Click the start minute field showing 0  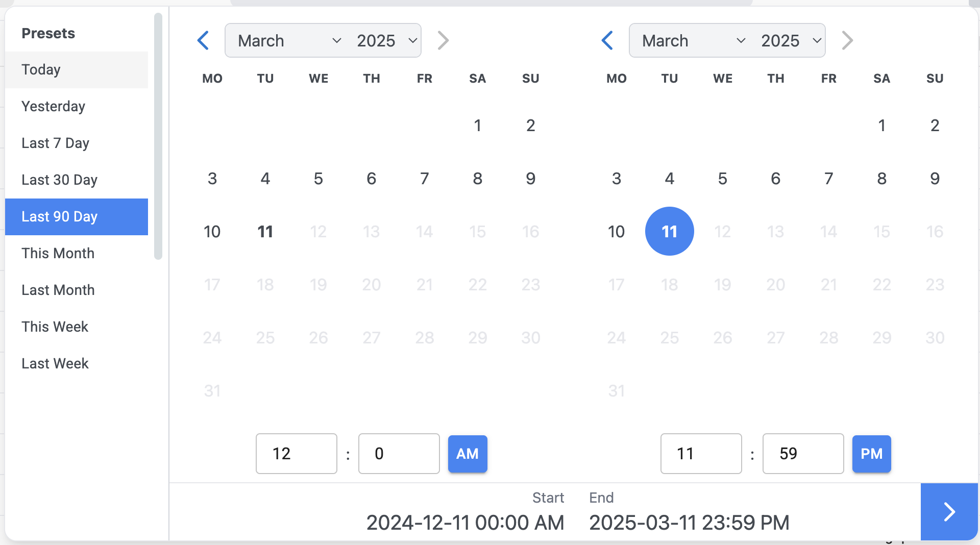coord(399,454)
